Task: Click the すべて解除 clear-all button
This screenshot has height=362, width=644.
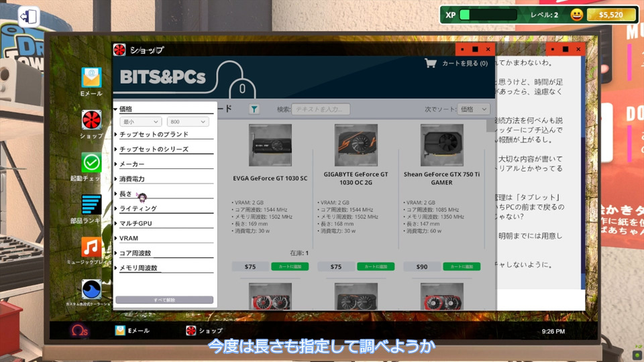Action: coord(164,300)
